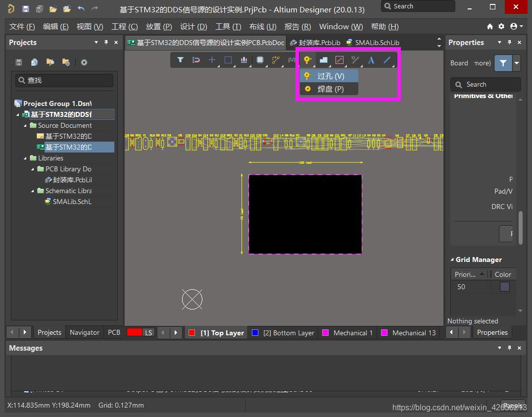
Task: Click the pink-bordered keepout track icon
Action: pos(339,60)
